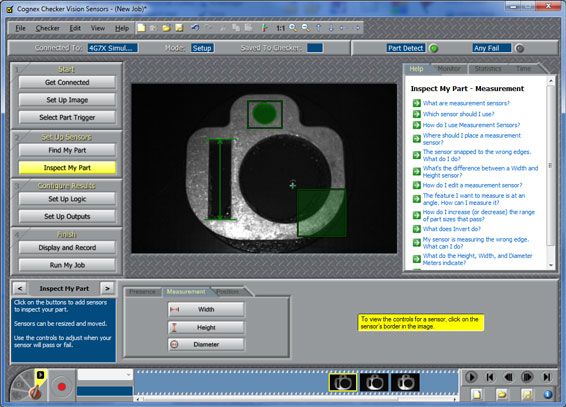Click the filmstrip New icon below playback

[x=476, y=394]
